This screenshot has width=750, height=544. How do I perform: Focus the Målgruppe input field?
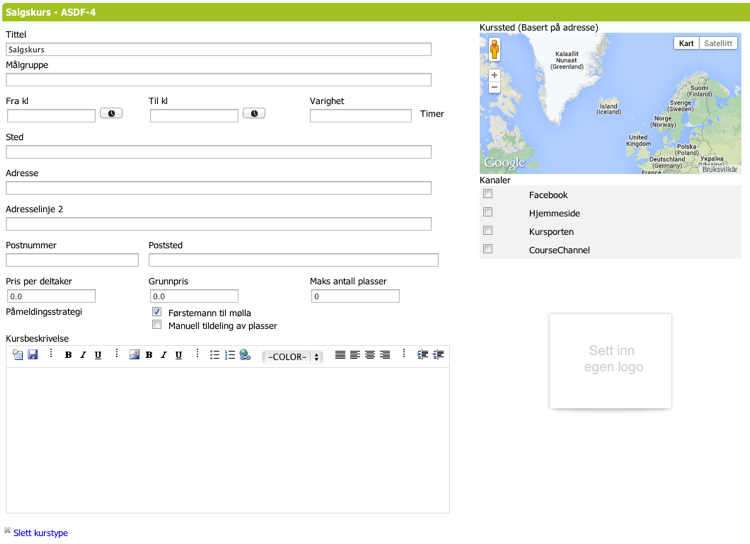coord(219,80)
